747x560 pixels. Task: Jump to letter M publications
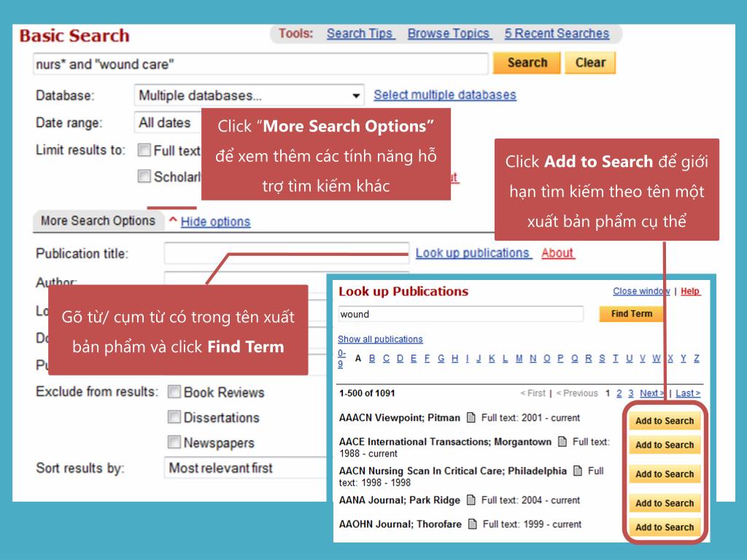(519, 359)
